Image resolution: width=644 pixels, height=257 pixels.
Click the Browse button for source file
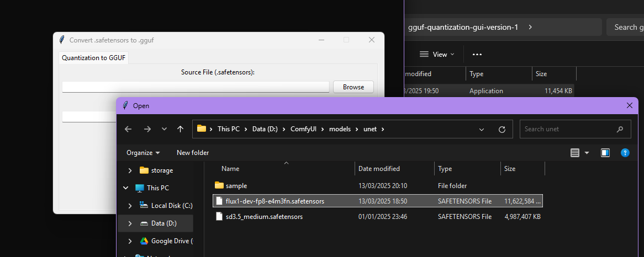click(x=353, y=87)
